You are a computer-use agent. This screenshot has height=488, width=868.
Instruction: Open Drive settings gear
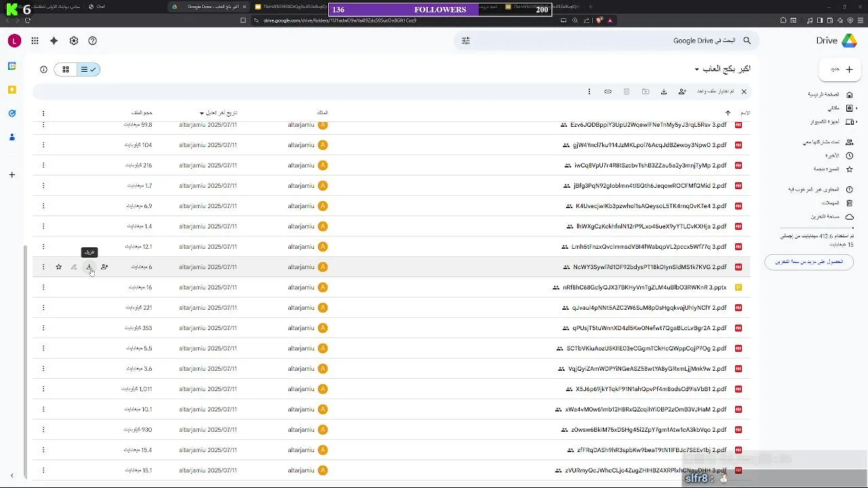tap(74, 41)
